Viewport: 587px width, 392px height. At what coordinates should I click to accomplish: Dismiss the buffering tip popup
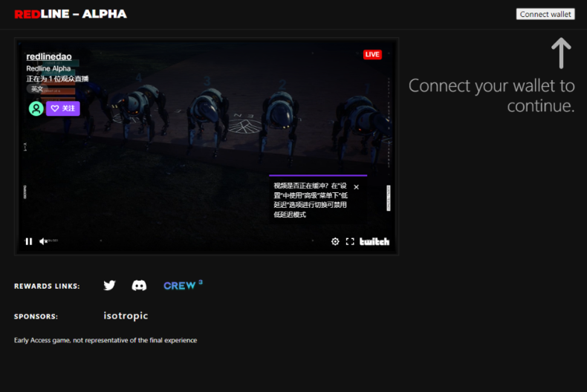point(357,187)
